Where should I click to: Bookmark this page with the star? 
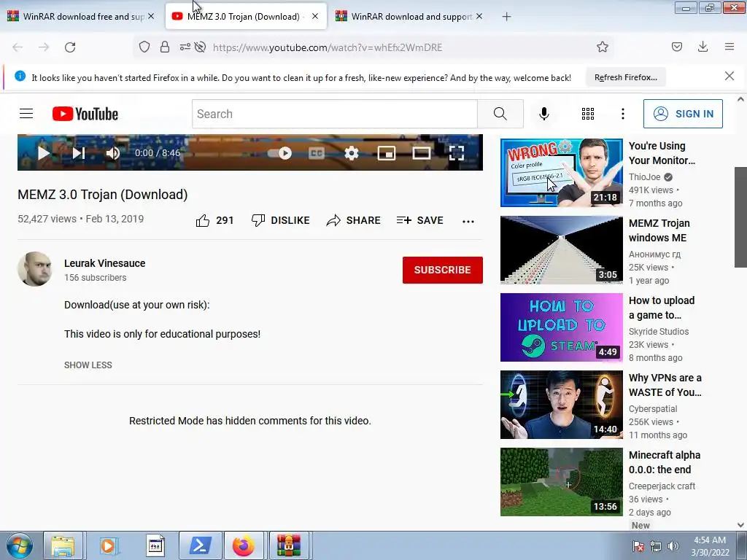tap(602, 47)
